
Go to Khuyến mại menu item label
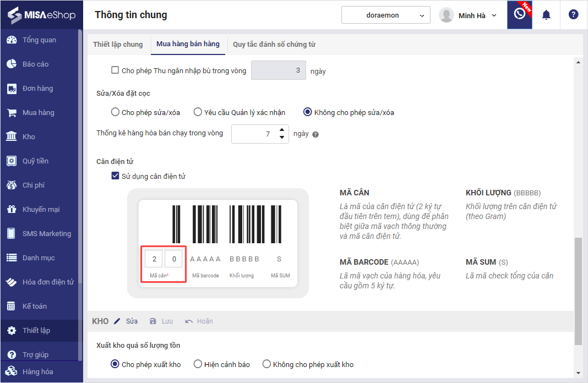41,210
